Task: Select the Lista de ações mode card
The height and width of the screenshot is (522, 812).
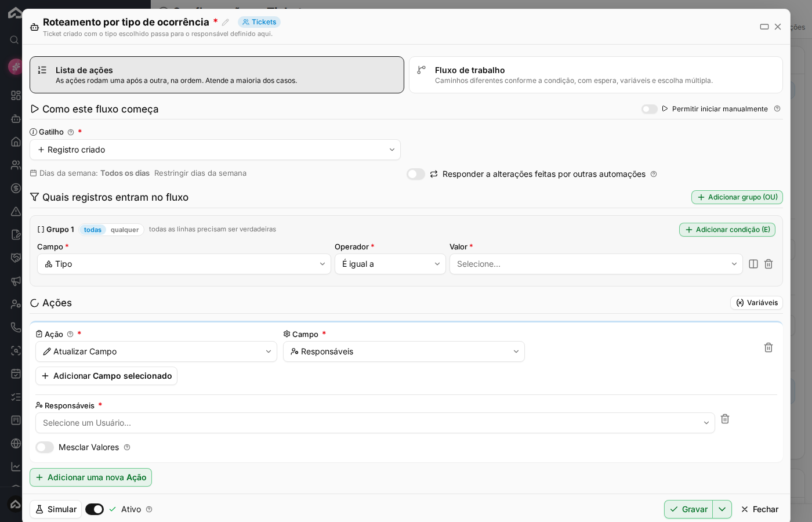Action: 217,75
